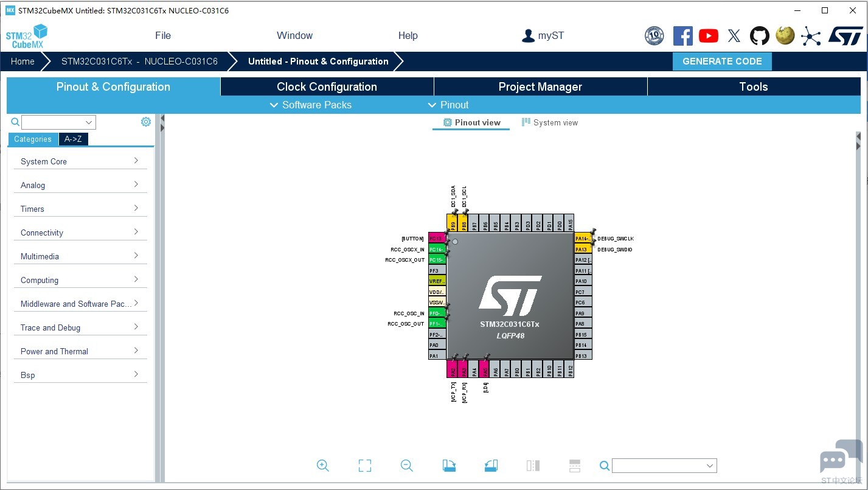
Task: Select the Pinout & Configuration tab
Action: tap(113, 86)
